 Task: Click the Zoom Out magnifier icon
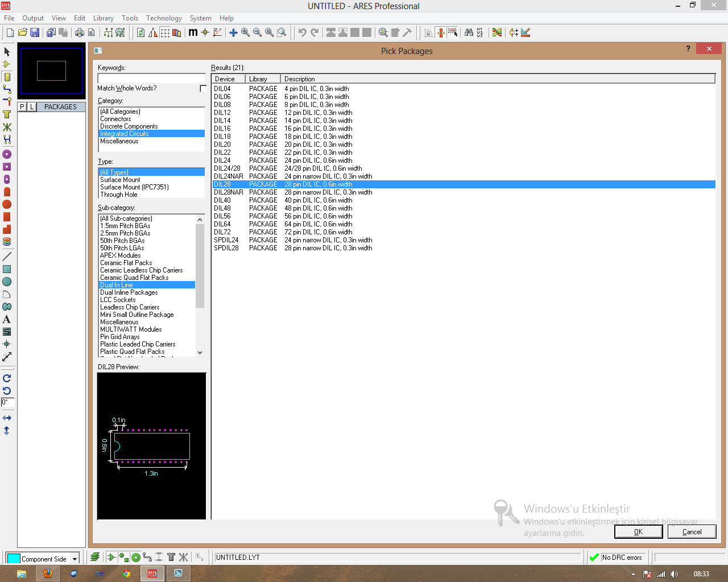point(257,32)
